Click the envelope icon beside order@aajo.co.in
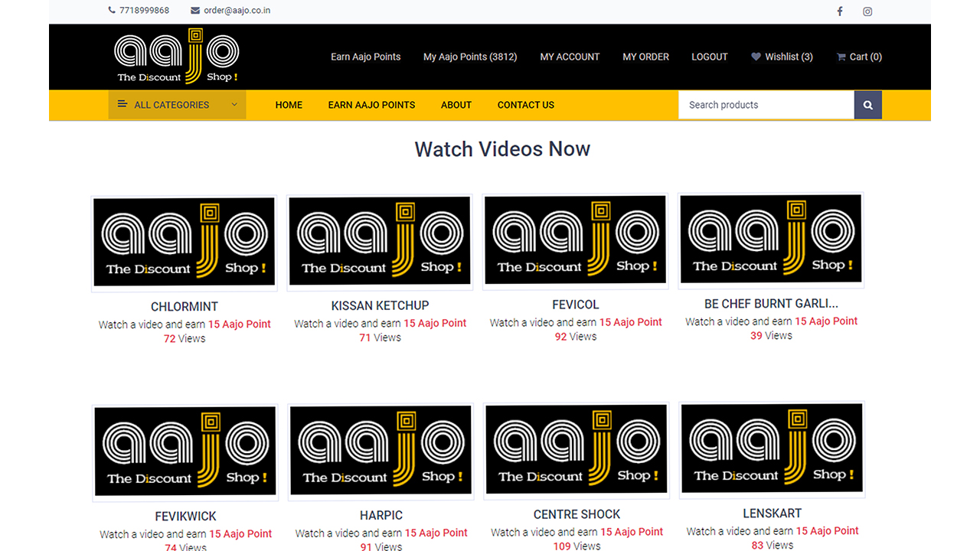The height and width of the screenshot is (551, 980). click(x=195, y=11)
